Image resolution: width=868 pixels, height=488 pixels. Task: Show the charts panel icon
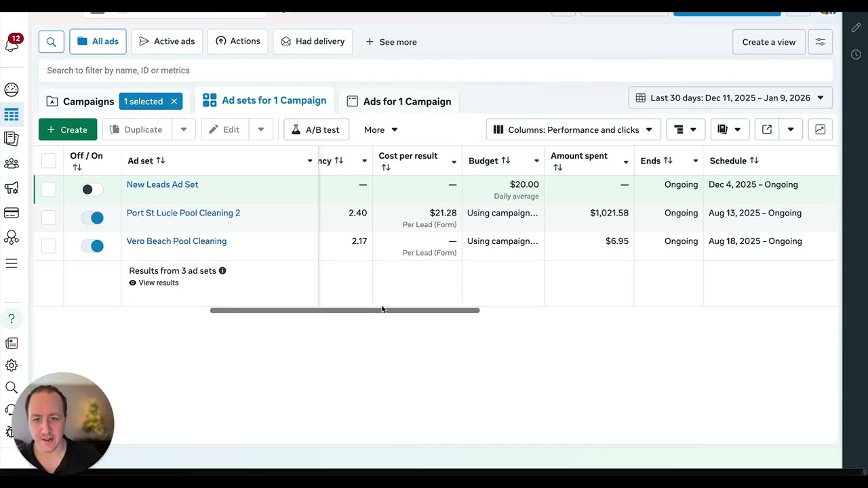(820, 129)
